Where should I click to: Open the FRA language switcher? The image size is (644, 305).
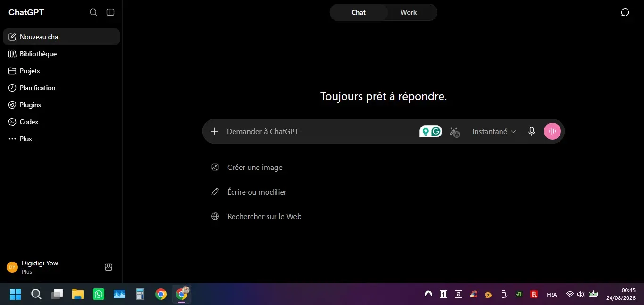(x=552, y=294)
